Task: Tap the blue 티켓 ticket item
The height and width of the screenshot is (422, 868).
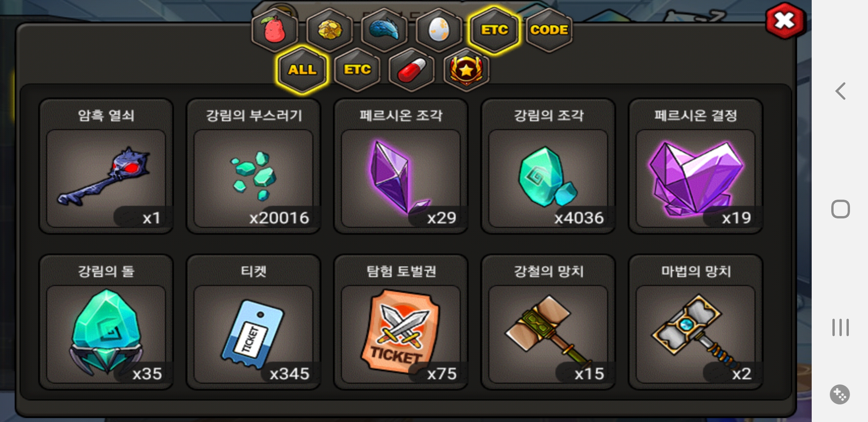Action: coord(253,322)
